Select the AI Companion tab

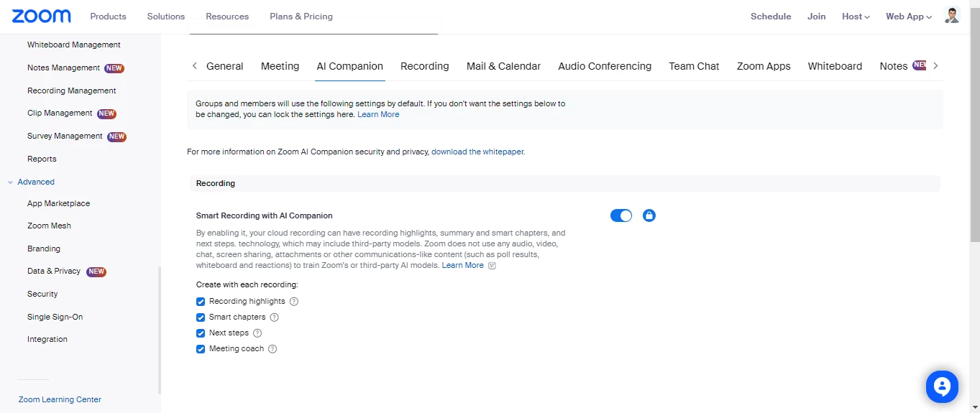(350, 66)
